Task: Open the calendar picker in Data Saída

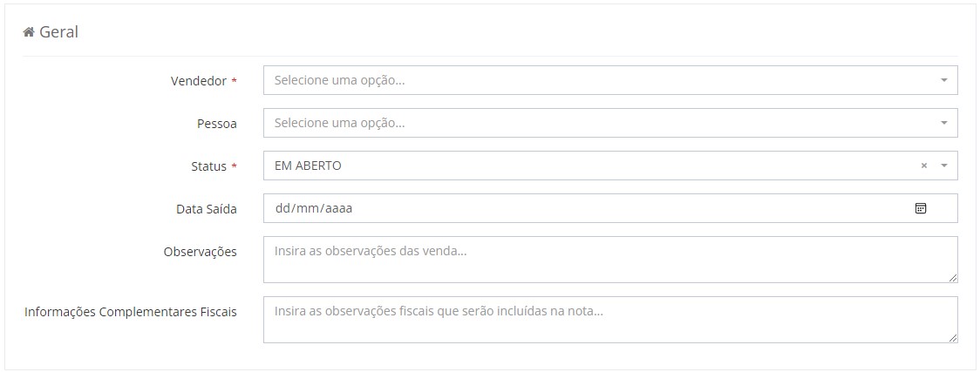Action: [920, 208]
